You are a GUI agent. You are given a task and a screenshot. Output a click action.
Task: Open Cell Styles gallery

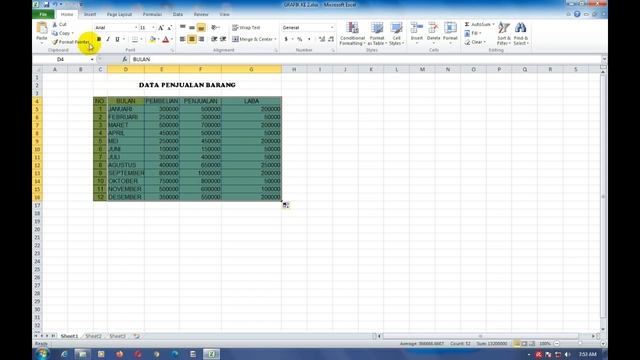pos(396,33)
